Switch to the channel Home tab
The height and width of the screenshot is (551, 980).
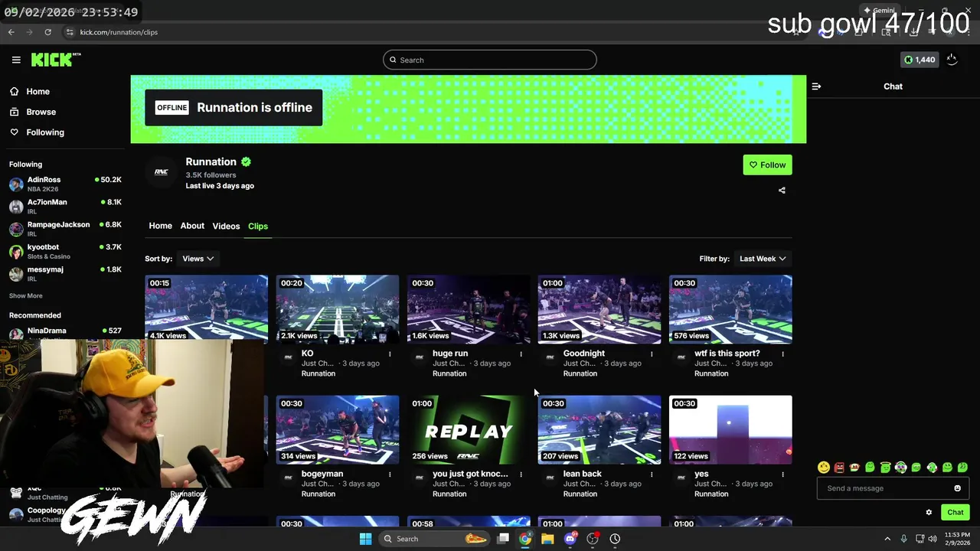(x=160, y=226)
